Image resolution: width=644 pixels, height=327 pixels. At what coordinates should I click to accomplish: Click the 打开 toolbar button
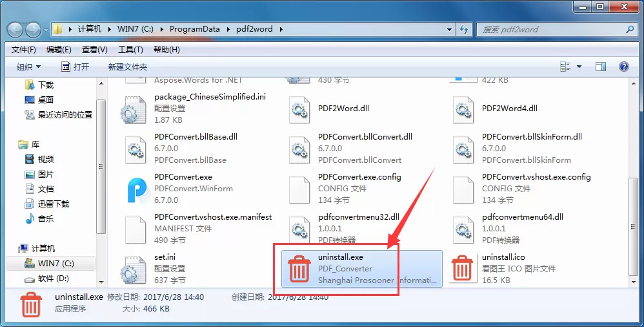75,67
